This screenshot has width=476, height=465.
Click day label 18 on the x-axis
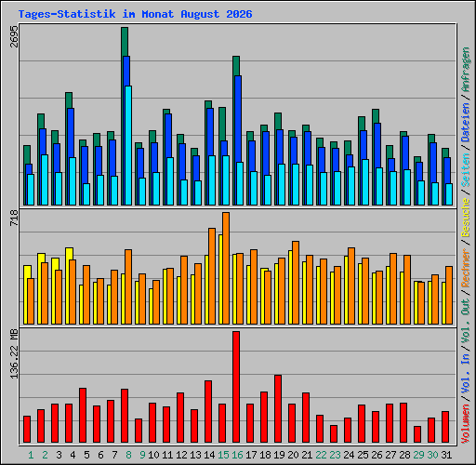pyautogui.click(x=265, y=455)
